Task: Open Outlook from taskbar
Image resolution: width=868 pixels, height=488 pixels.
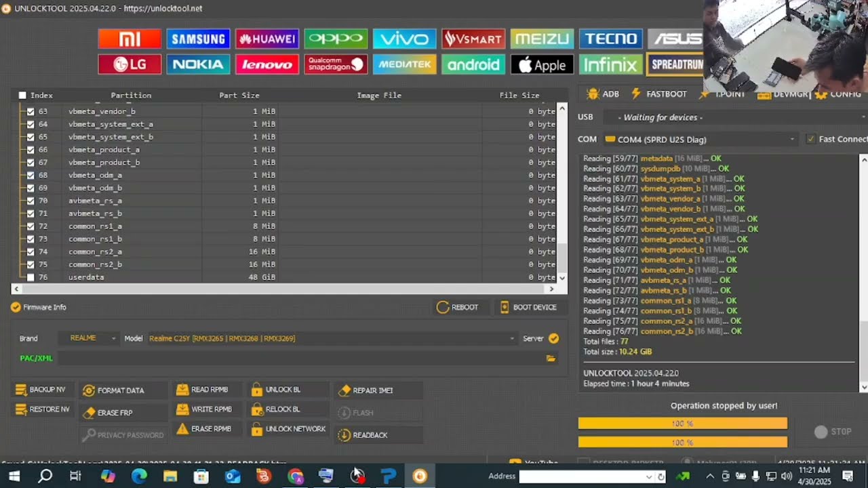Action: point(233,476)
